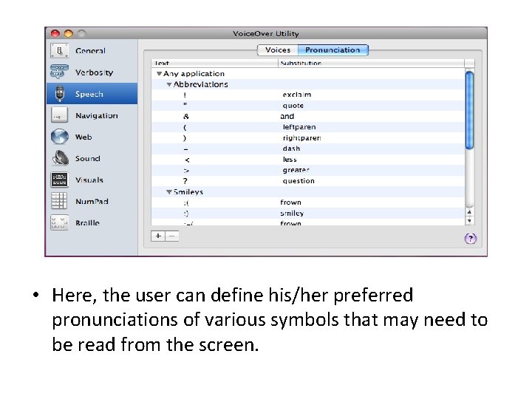Open General settings label
532x399 pixels.
[x=90, y=51]
